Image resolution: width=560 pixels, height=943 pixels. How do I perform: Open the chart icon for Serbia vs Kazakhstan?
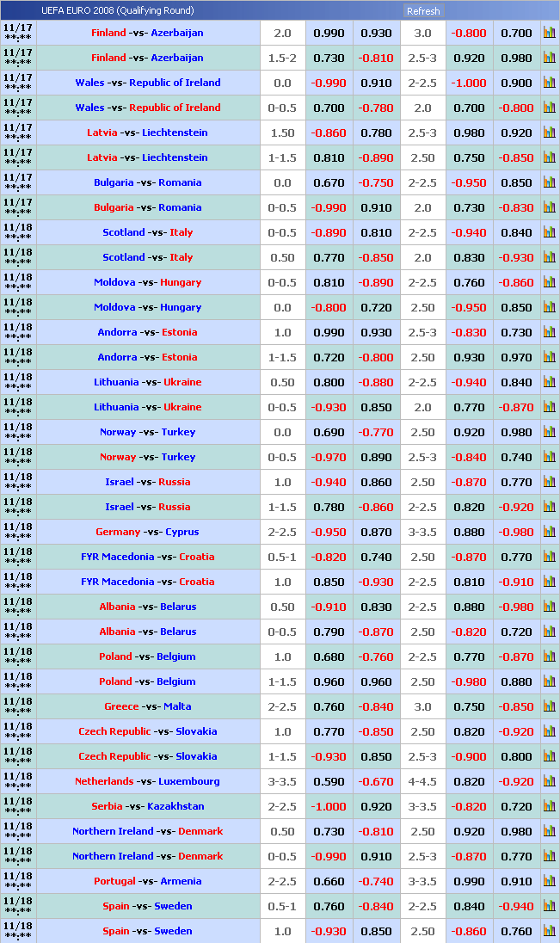click(x=549, y=806)
